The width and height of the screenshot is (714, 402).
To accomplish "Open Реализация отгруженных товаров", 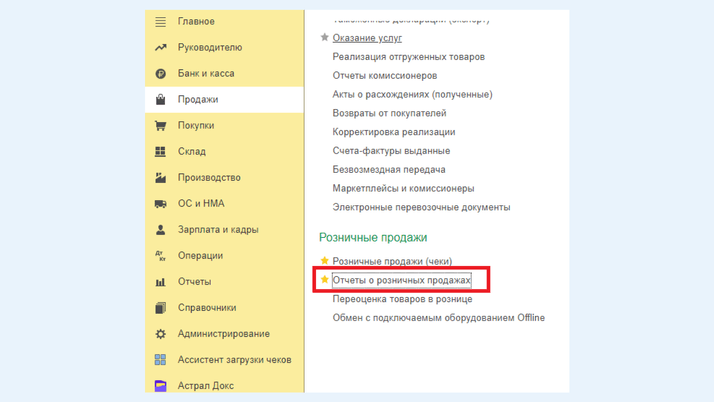I will point(408,57).
